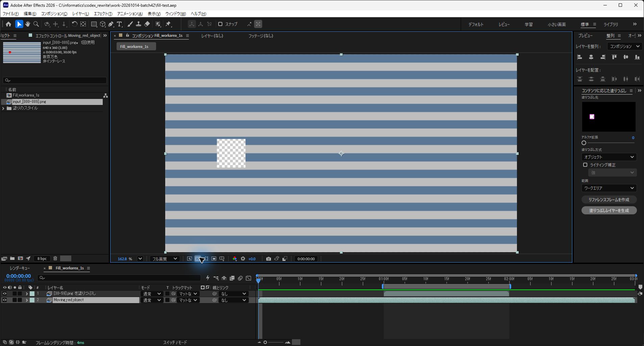The height and width of the screenshot is (346, 644).
Task: Select the Pen tool
Action: click(x=111, y=24)
